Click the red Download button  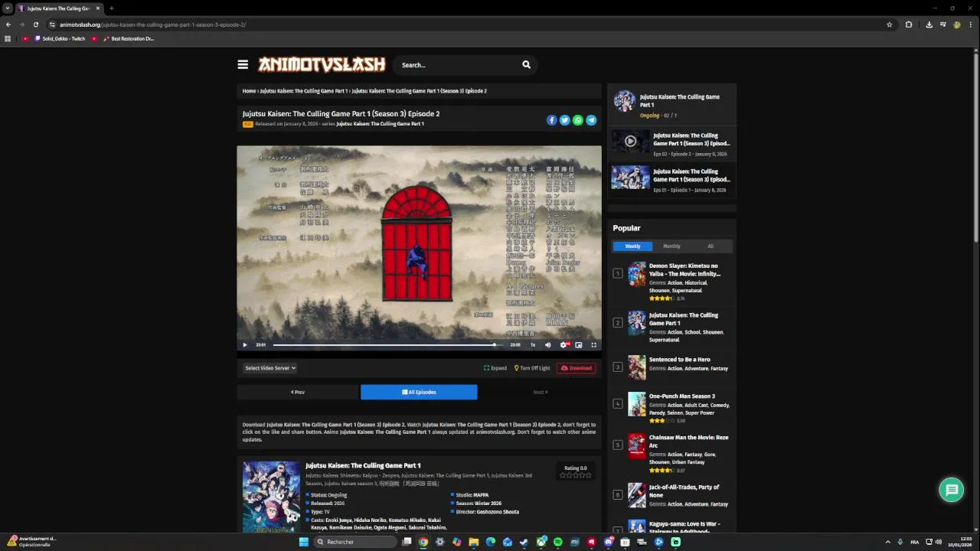point(577,368)
